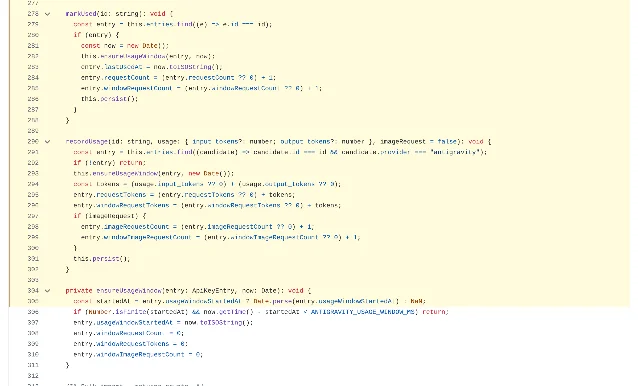The width and height of the screenshot is (638, 386).
Task: Click the recordUsage method name
Action: coord(86,142)
